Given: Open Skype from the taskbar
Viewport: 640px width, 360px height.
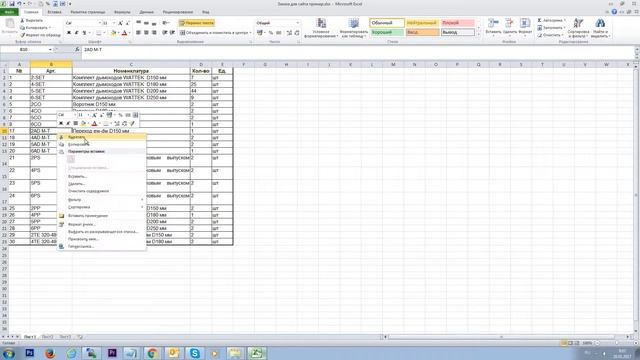Looking at the screenshot, I should coord(195,353).
